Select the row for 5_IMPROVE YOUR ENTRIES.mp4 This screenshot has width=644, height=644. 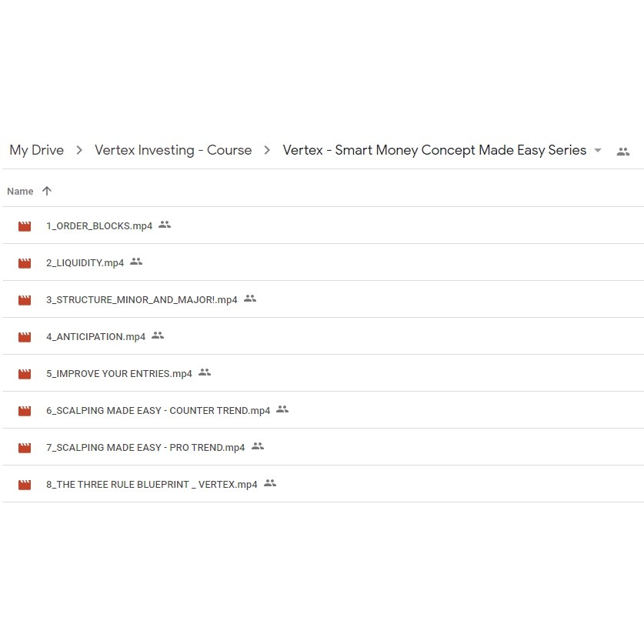(x=119, y=373)
